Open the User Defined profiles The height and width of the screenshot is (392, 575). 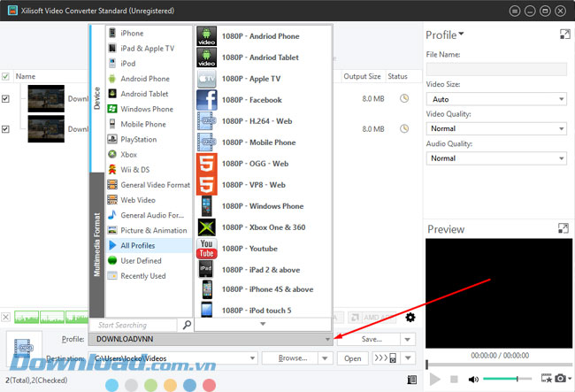click(149, 261)
